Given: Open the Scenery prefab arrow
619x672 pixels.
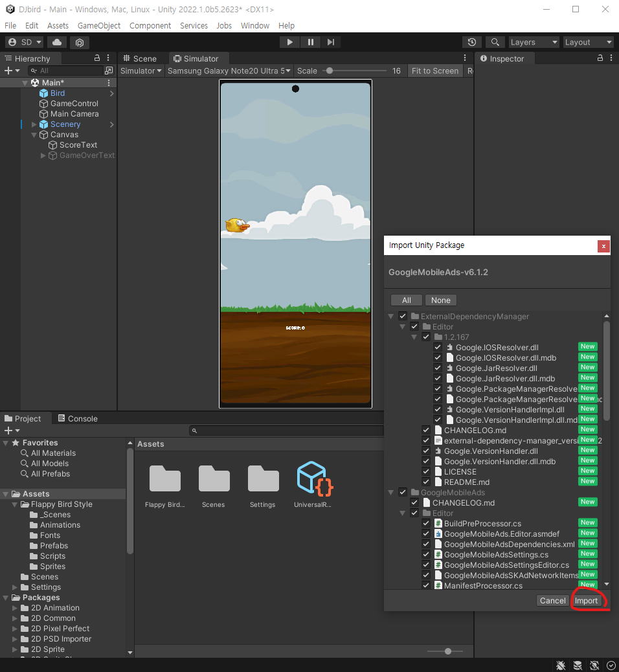Looking at the screenshot, I should coord(111,124).
